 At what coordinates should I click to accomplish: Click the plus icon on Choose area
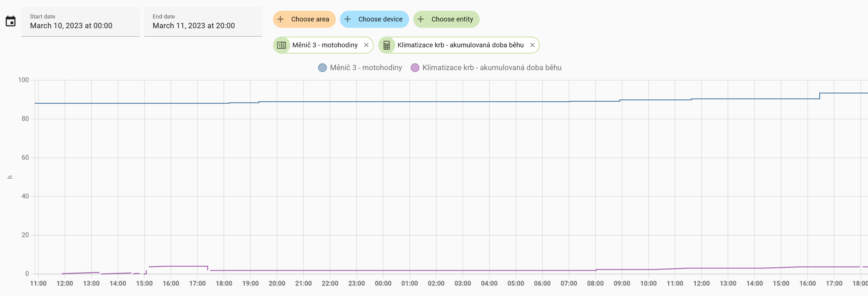[280, 19]
